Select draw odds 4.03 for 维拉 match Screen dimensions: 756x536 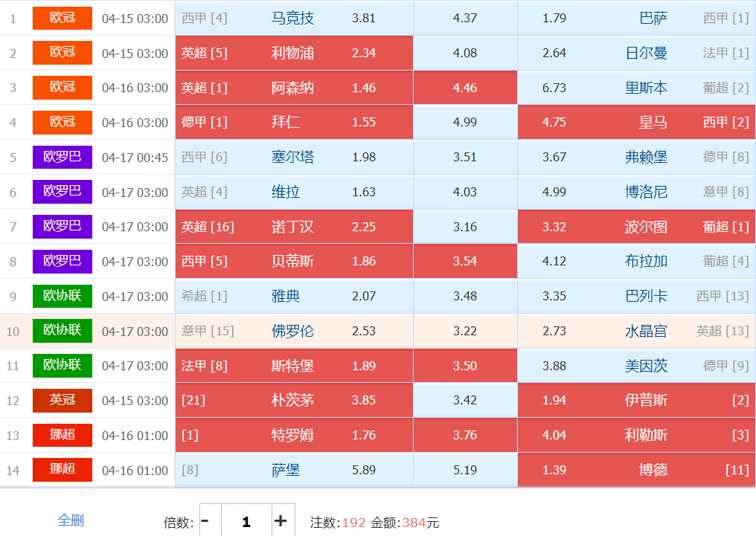465,192
